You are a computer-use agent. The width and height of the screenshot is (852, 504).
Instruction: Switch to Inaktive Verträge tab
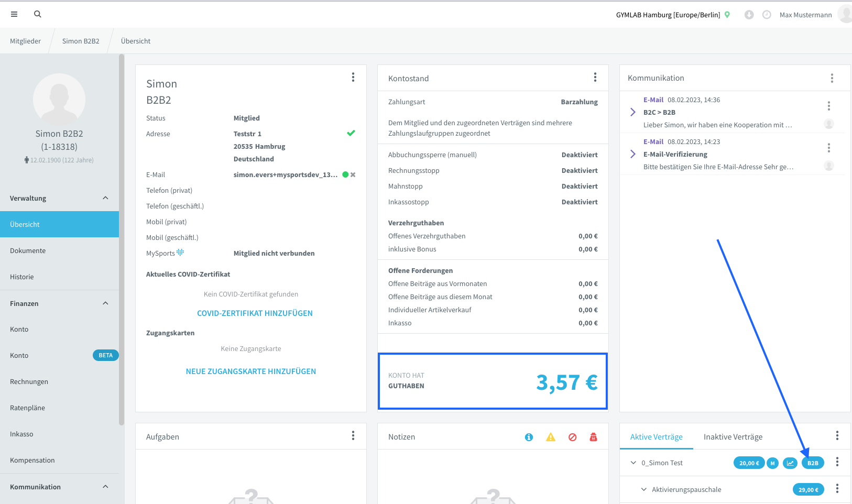tap(733, 437)
